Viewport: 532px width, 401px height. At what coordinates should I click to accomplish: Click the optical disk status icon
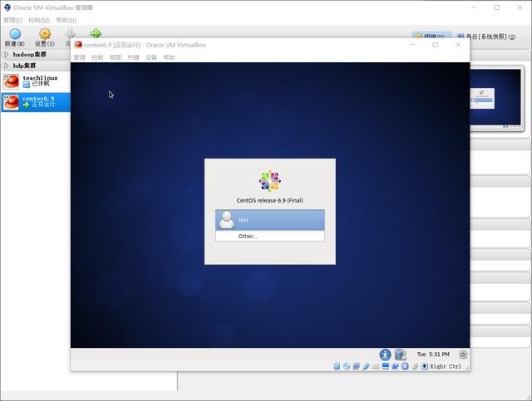pos(347,366)
